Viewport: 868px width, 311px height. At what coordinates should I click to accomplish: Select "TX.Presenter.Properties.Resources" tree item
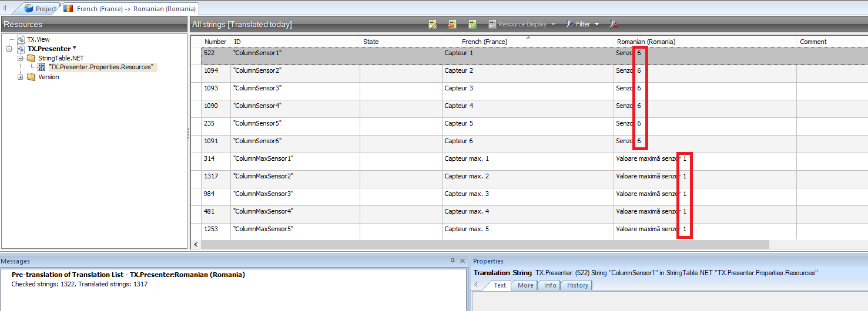click(x=100, y=67)
